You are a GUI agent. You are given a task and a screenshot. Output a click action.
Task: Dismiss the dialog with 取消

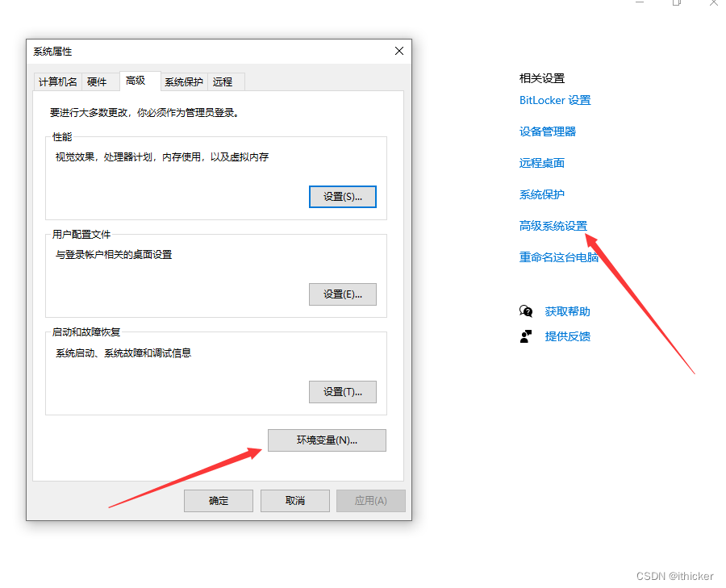tap(294, 500)
